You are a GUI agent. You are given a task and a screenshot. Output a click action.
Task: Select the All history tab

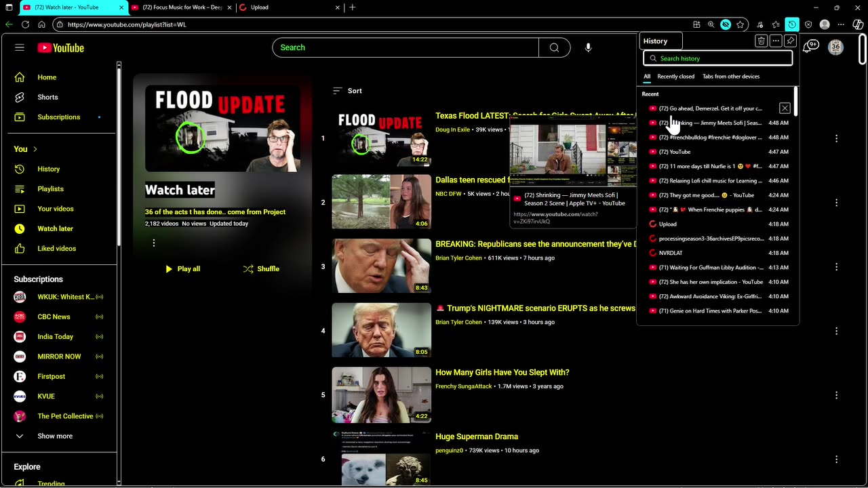[x=647, y=77]
